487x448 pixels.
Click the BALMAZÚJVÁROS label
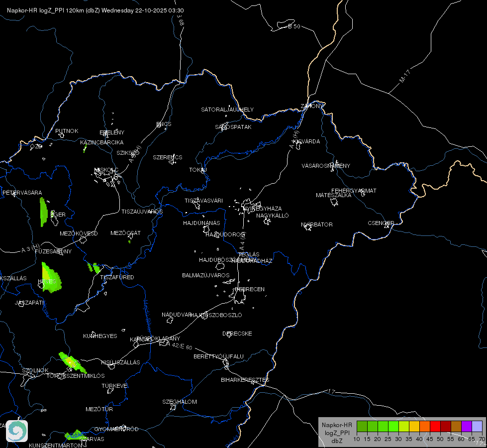click(205, 275)
